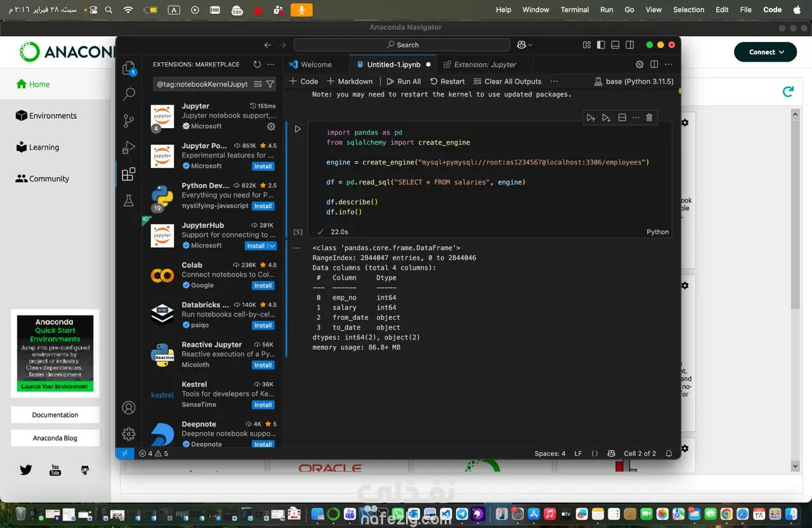Open the Terminal menu in the menu bar
This screenshot has height=528, width=812.
[574, 10]
